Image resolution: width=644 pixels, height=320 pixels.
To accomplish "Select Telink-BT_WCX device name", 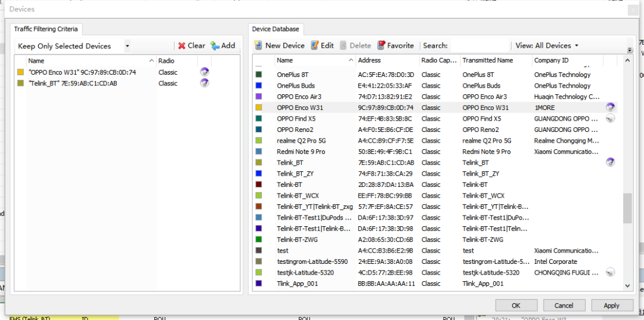I will click(298, 195).
